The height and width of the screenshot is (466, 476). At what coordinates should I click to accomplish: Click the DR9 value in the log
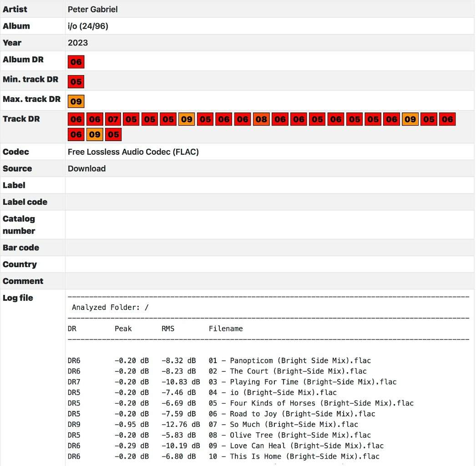pyautogui.click(x=74, y=425)
